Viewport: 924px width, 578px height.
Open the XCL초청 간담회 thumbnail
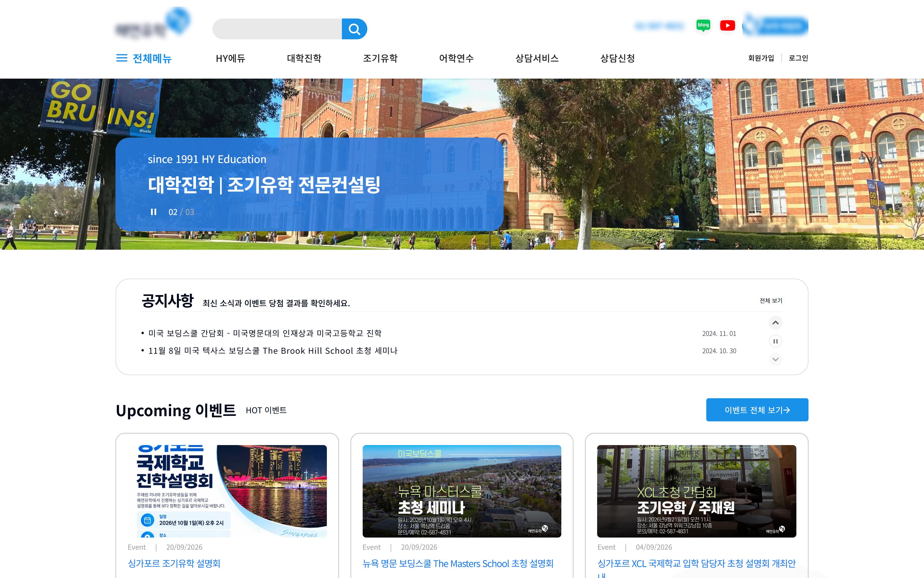tap(696, 491)
